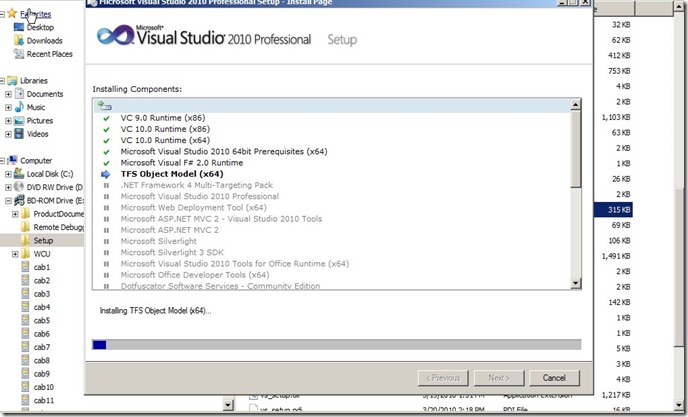The width and height of the screenshot is (688, 417).
Task: Open the Favorites link in Explorer
Action: pyautogui.click(x=36, y=14)
